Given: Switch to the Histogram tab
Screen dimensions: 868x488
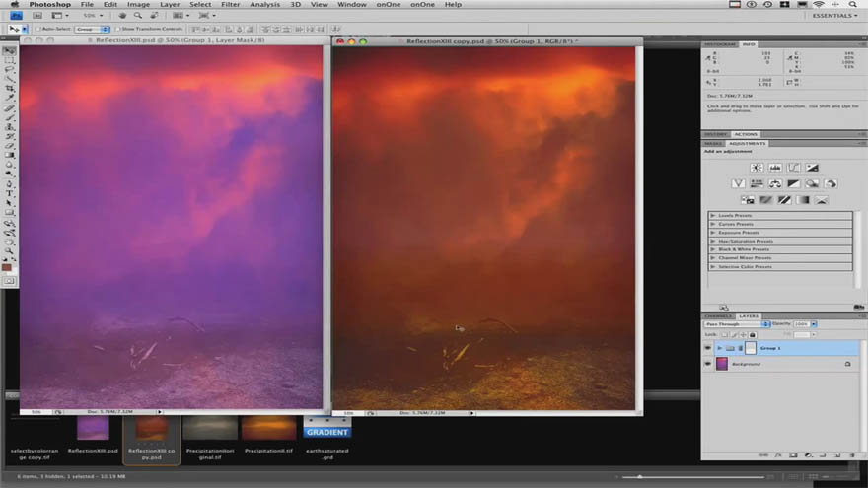Looking at the screenshot, I should pyautogui.click(x=720, y=44).
